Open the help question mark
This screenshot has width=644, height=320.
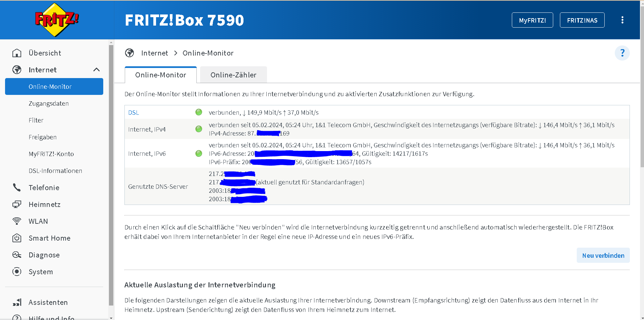point(622,53)
